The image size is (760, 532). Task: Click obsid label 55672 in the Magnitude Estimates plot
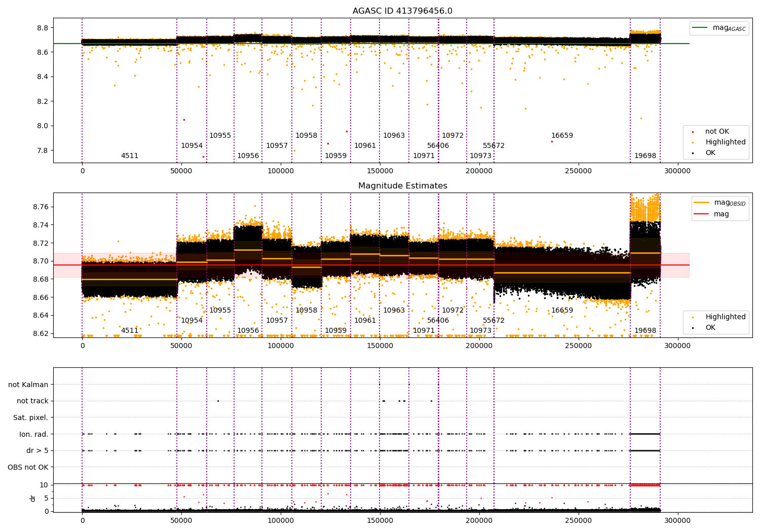[493, 321]
